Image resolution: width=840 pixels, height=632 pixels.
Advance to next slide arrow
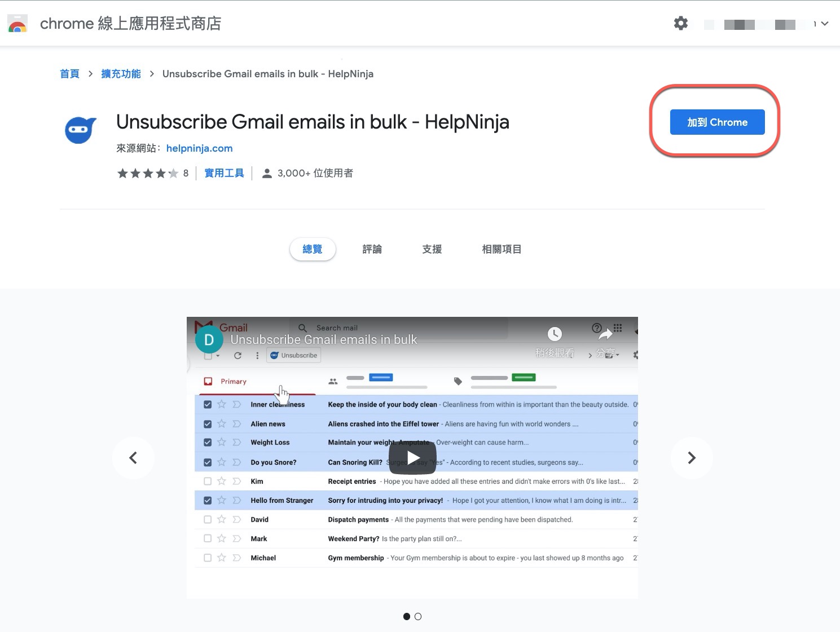click(x=692, y=458)
